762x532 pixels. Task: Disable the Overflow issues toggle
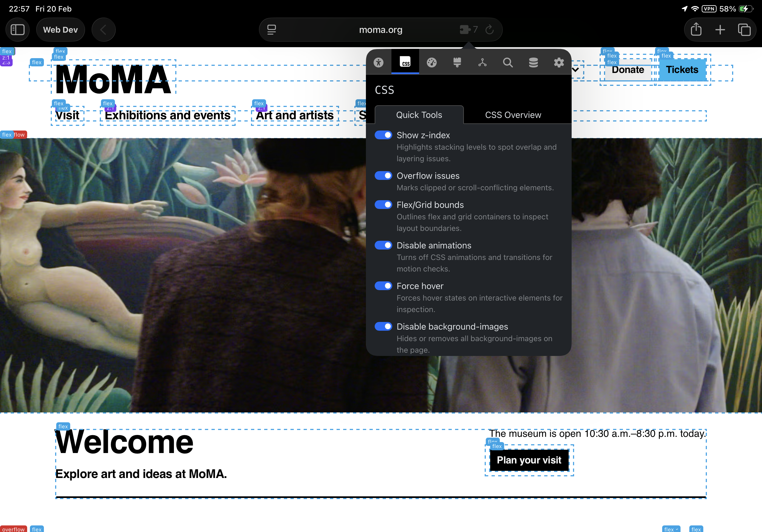(383, 176)
